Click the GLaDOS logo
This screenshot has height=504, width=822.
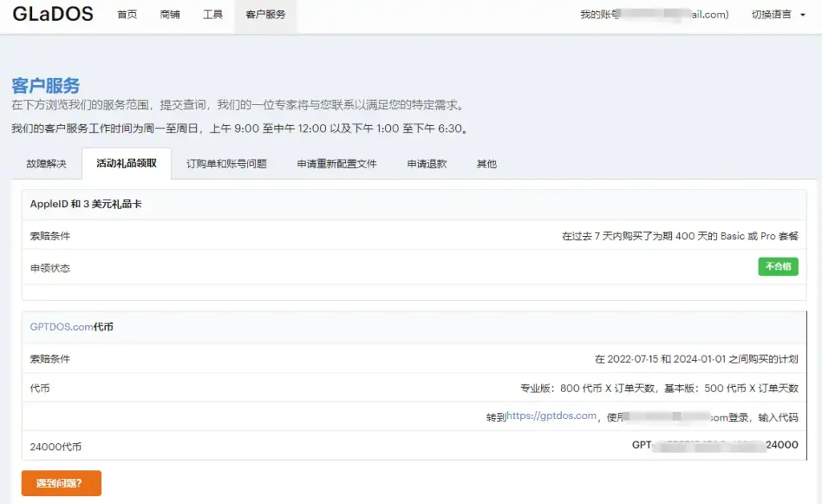tap(53, 14)
